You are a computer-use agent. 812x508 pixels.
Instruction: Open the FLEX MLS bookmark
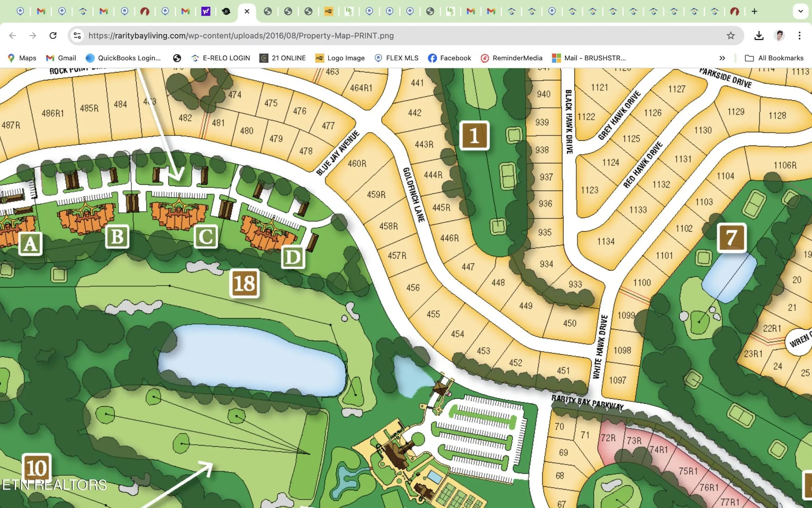point(396,58)
